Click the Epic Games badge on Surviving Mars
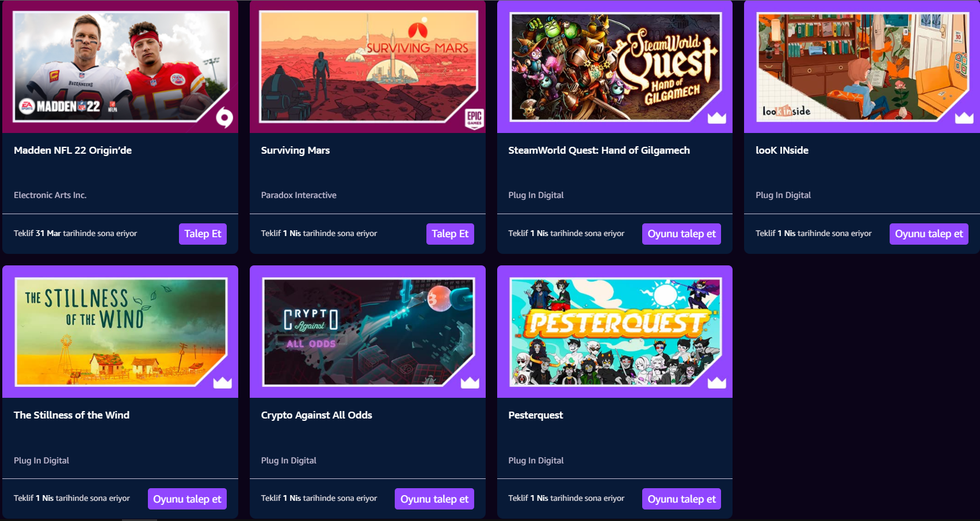 click(474, 118)
